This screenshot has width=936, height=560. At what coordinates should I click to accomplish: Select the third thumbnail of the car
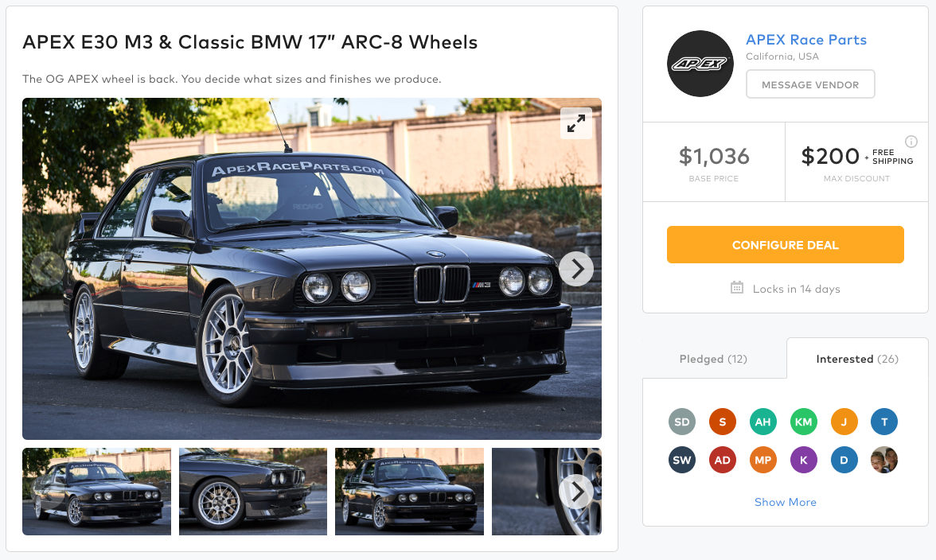tap(409, 492)
